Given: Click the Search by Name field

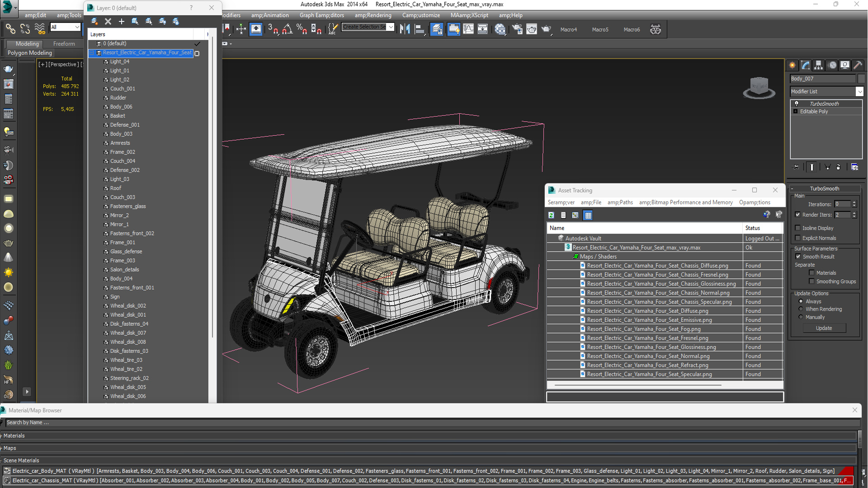Looking at the screenshot, I should tap(432, 423).
